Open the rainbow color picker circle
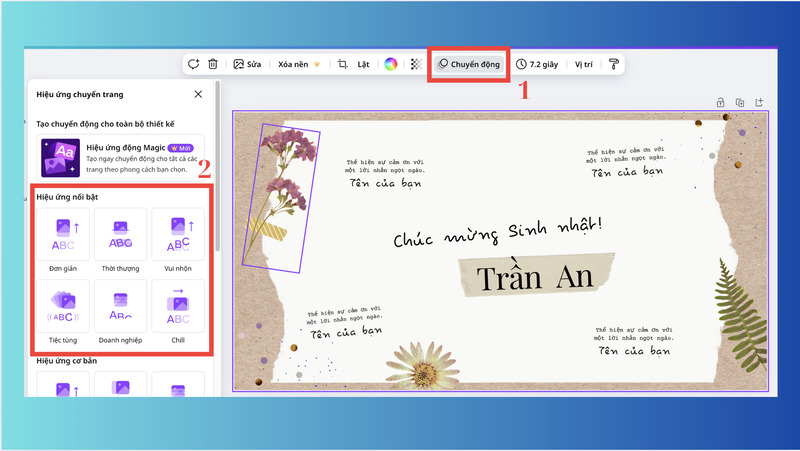Viewport: 800px width, 451px height. pos(391,64)
